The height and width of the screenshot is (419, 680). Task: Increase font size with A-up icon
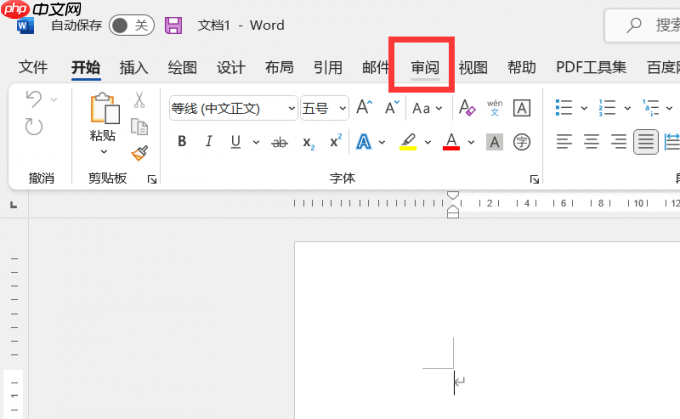(x=364, y=107)
